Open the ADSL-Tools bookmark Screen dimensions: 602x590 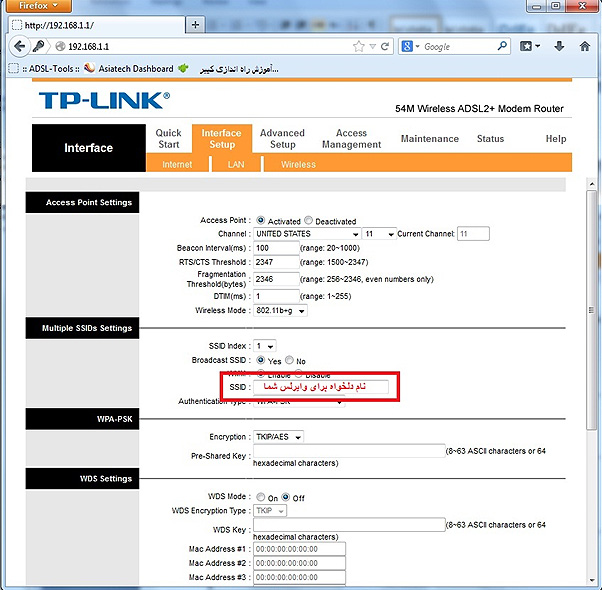[x=45, y=69]
